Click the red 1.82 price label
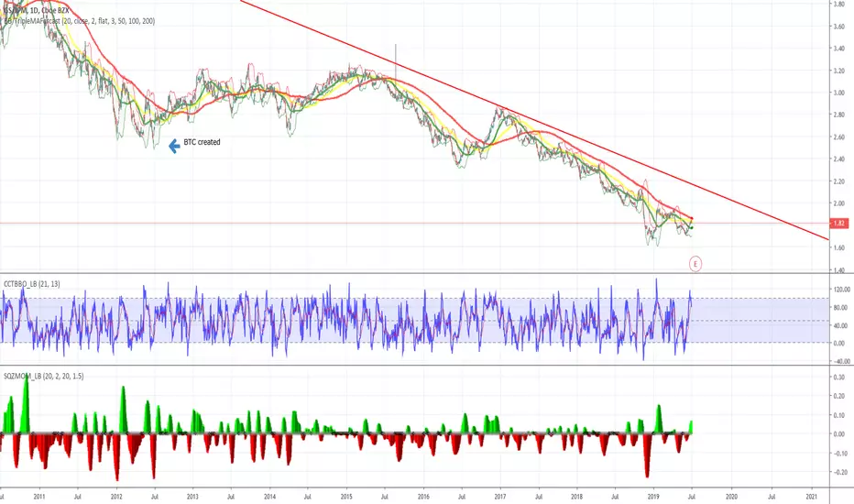The height and width of the screenshot is (504, 854). click(x=839, y=224)
